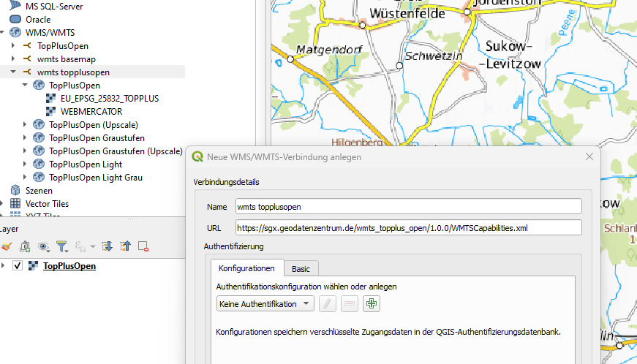Expand TopPlusOpen (Upscale) node
The image size is (637, 364).
click(x=25, y=124)
